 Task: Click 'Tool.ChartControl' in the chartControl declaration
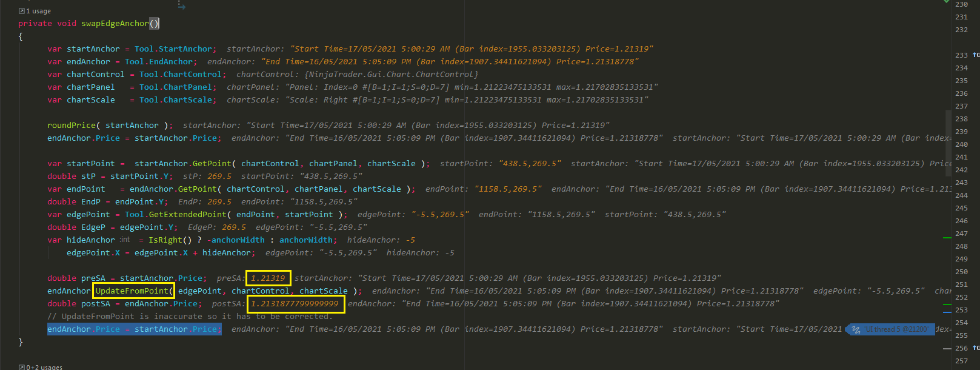click(x=181, y=75)
